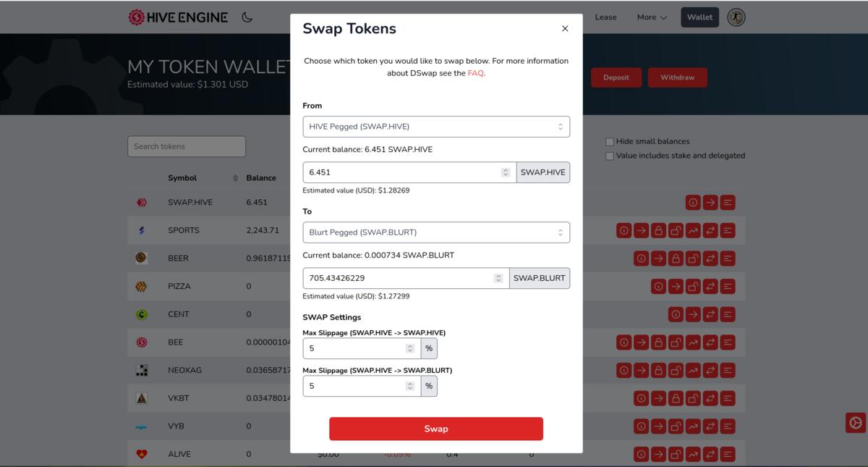Unstake NEOXAG with the open lock icon
This screenshot has height=467, width=868.
pos(676,370)
